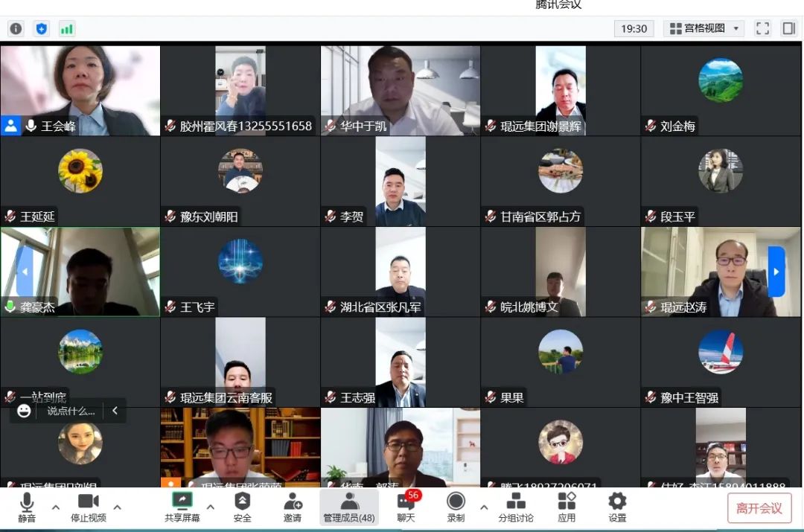Screen dimensions: 804x532
Task: Click name label 胶州霍风春13255551658
Action: (246, 126)
